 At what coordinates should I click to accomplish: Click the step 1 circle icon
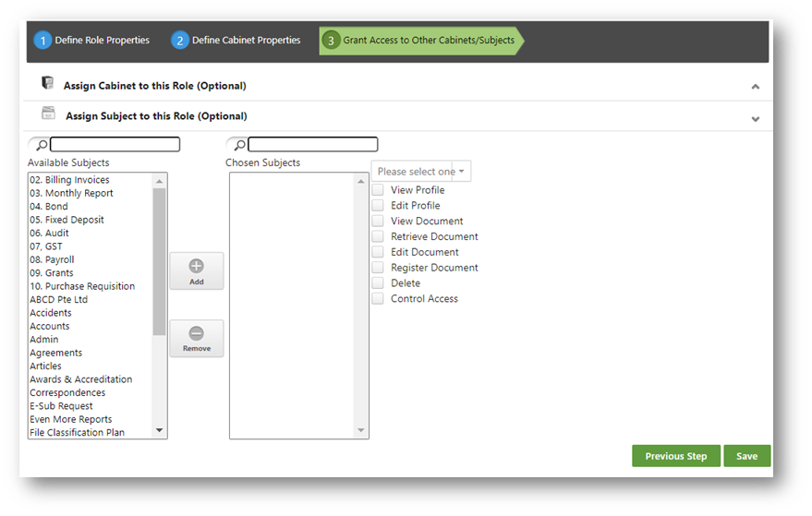(42, 41)
